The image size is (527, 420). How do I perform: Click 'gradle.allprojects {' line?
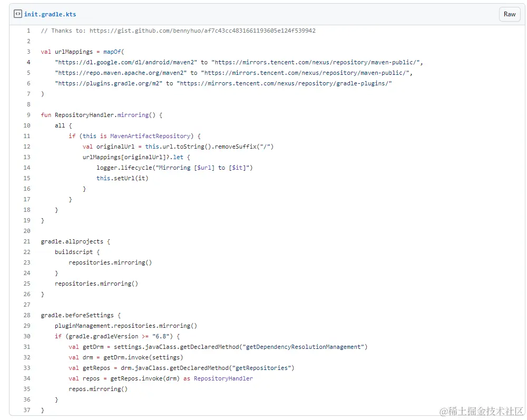[75, 241]
